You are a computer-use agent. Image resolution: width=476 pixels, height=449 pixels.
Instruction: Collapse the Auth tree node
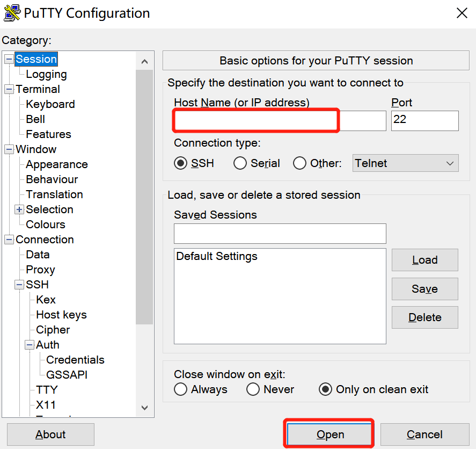[x=30, y=345]
